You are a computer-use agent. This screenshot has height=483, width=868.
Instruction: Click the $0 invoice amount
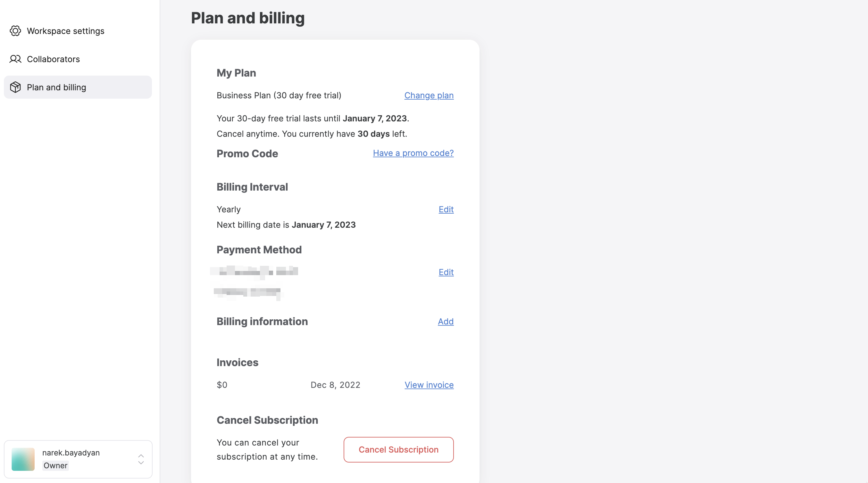click(x=222, y=385)
